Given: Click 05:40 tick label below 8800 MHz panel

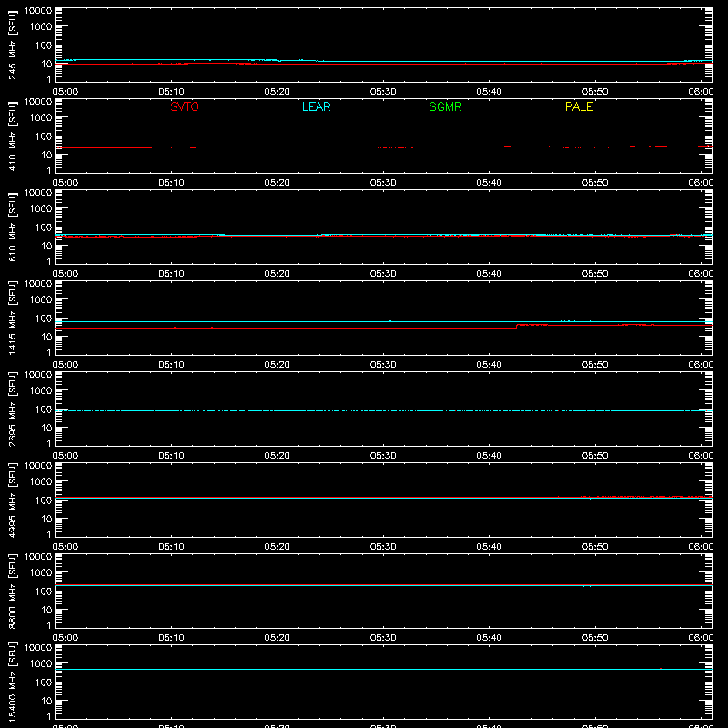Looking at the screenshot, I should click(x=489, y=638).
